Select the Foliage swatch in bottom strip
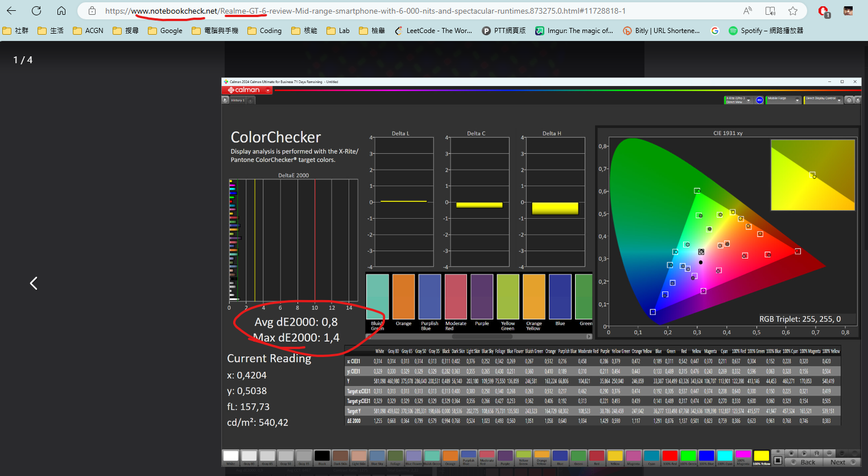868x476 pixels. tap(395, 457)
